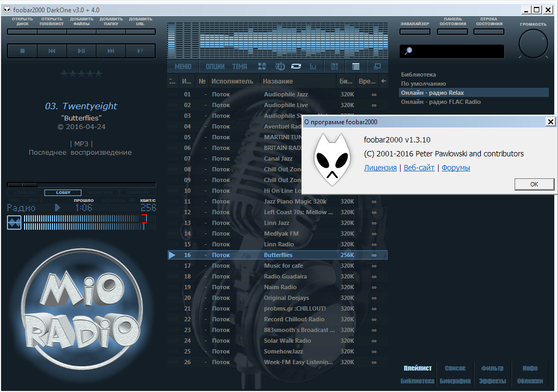This screenshot has width=558, height=392.
Task: Click the spectrum bars icon in the toolbar
Action: click(313, 66)
